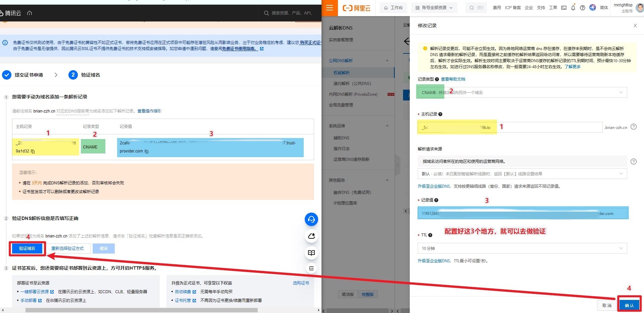The height and width of the screenshot is (313, 644).
Task: Collapse the 其他服务 sidebar section
Action: (x=387, y=180)
